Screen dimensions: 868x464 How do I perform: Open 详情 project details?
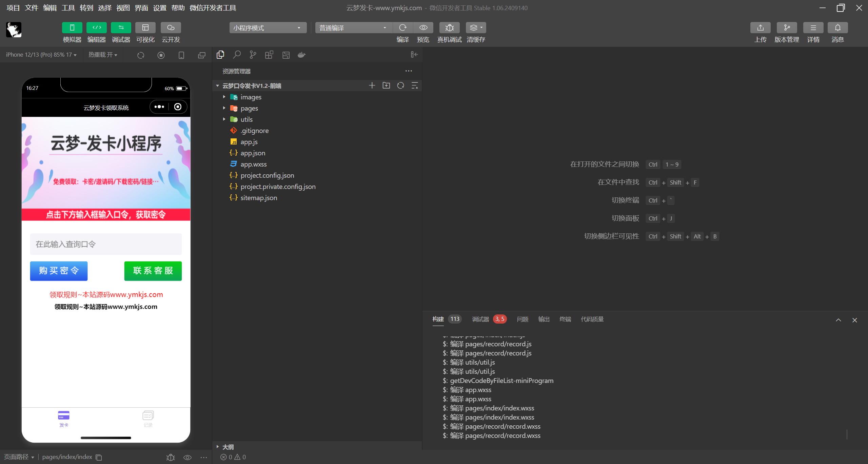point(813,27)
